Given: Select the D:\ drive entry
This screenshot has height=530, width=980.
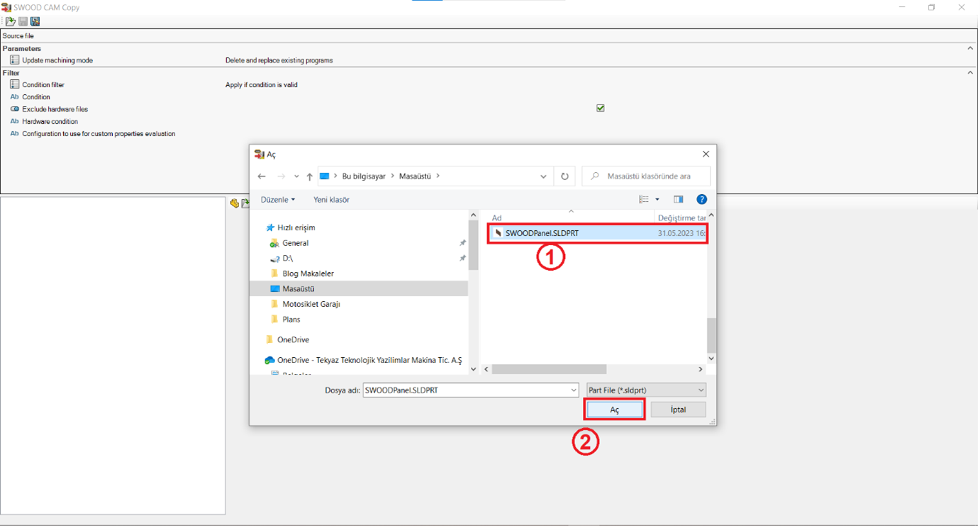Looking at the screenshot, I should 288,259.
